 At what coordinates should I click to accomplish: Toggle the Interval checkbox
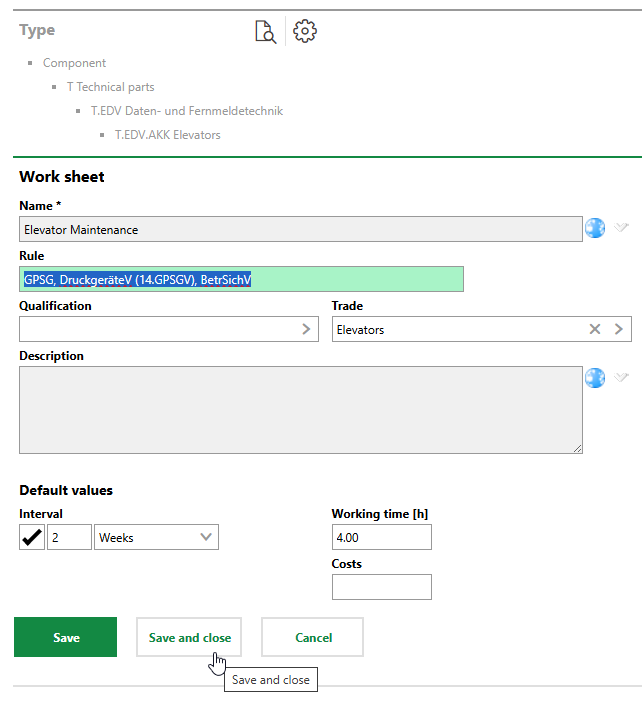coord(32,537)
